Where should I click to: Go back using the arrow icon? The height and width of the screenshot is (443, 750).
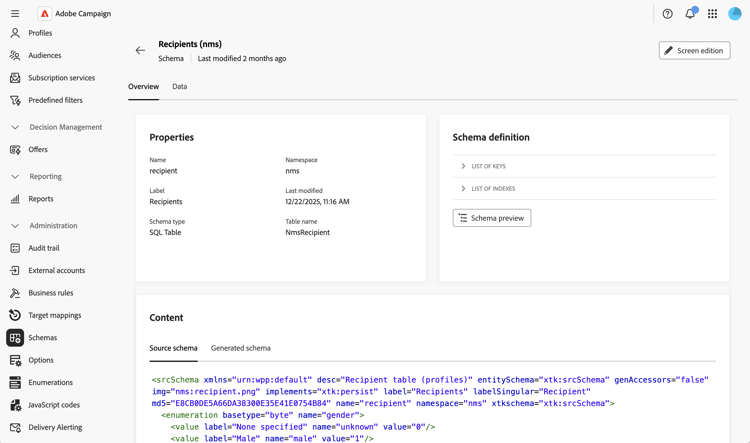140,50
